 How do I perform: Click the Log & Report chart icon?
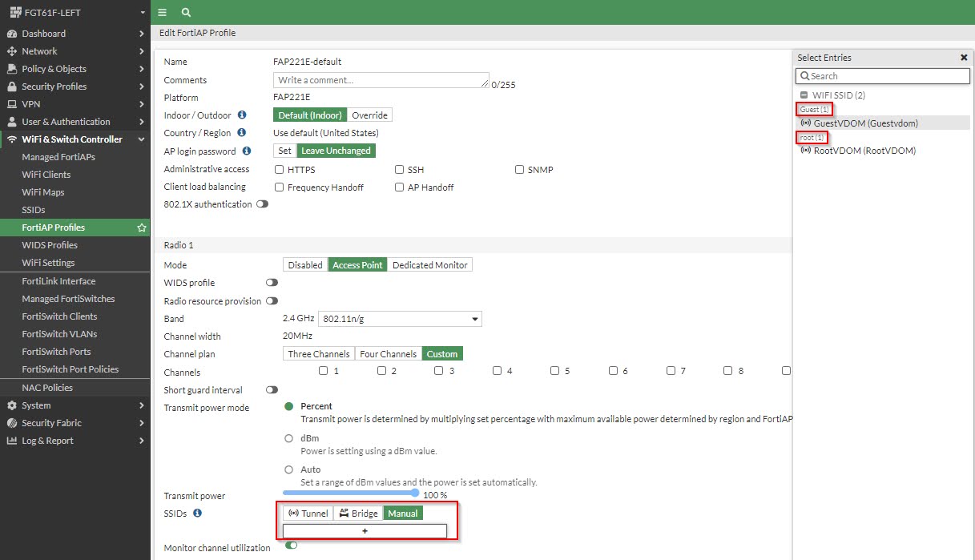pyautogui.click(x=12, y=441)
